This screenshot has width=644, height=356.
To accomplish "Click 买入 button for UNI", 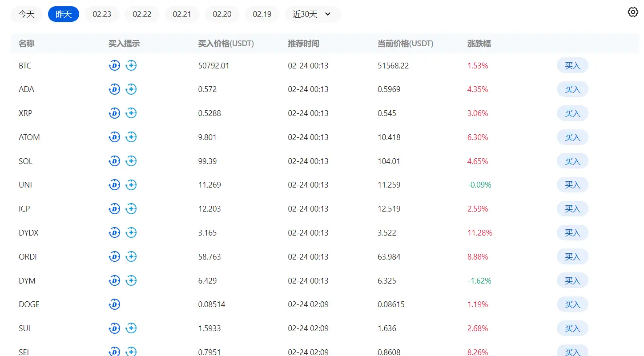I will tap(572, 185).
